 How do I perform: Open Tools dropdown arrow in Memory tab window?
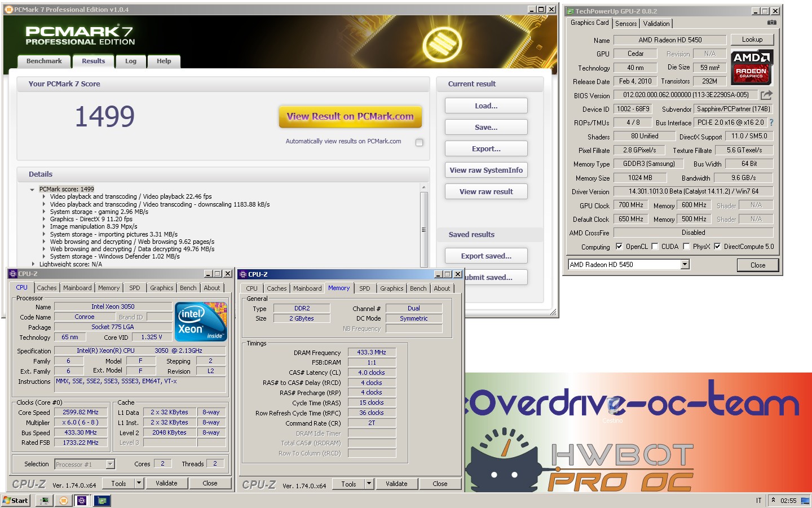[369, 484]
